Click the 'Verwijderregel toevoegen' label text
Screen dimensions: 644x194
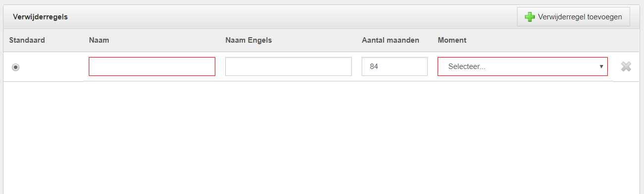(580, 17)
